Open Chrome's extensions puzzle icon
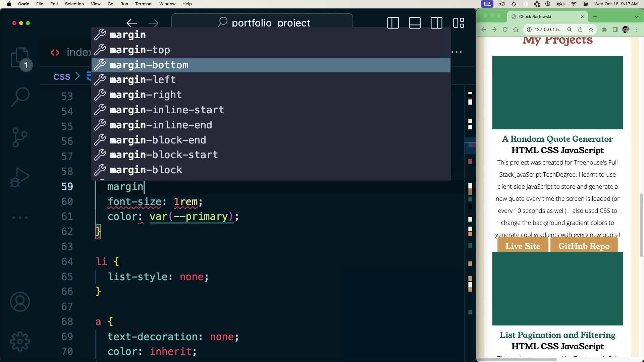This screenshot has height=362, width=644. tap(604, 29)
